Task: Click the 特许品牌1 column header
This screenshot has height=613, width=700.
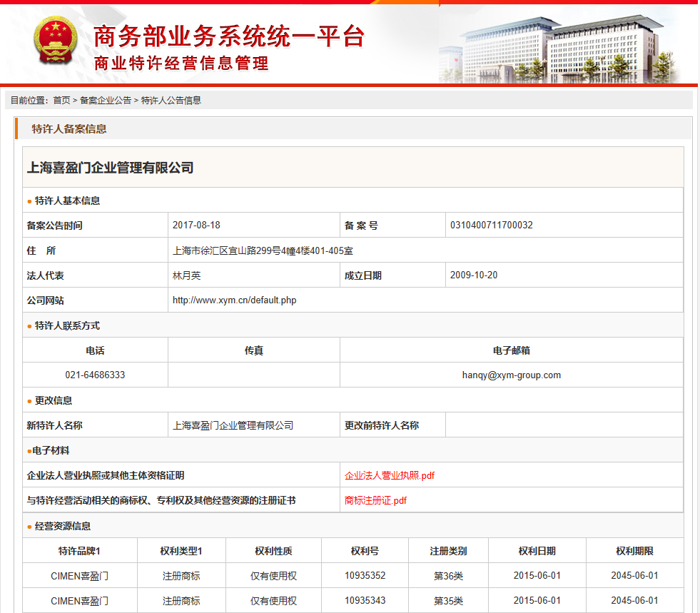Action: (79, 551)
